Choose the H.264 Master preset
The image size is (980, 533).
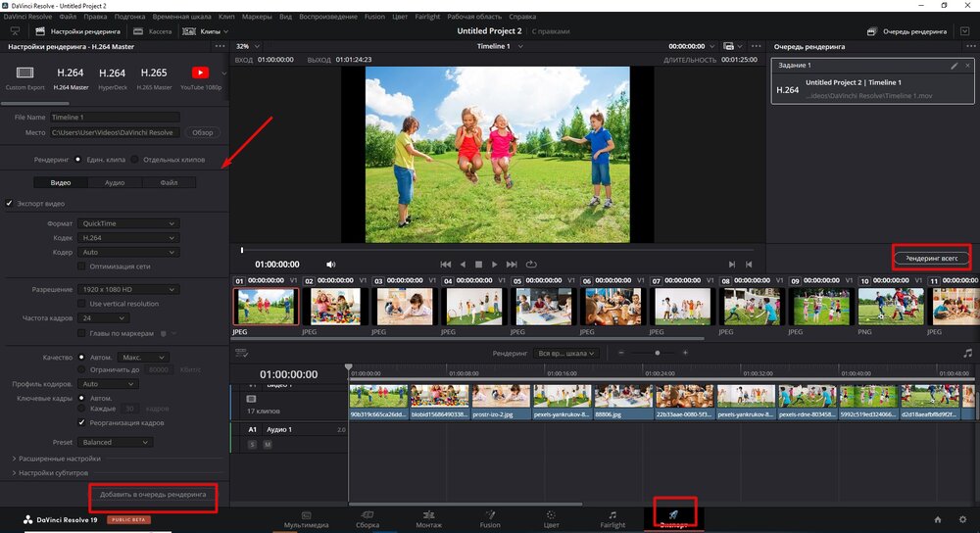pos(70,77)
